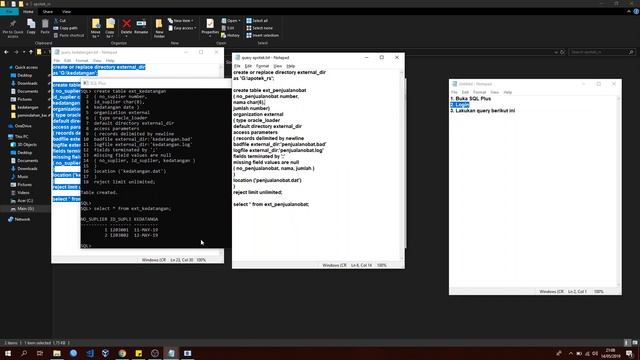Open the File tab in Explorer
The width and height of the screenshot is (640, 360).
coord(9,11)
